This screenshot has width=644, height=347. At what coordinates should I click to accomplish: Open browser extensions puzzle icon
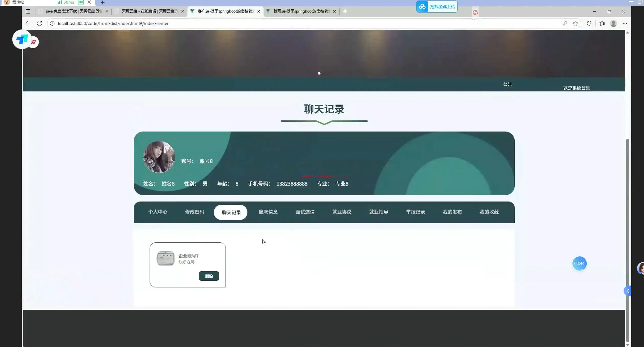tap(589, 23)
